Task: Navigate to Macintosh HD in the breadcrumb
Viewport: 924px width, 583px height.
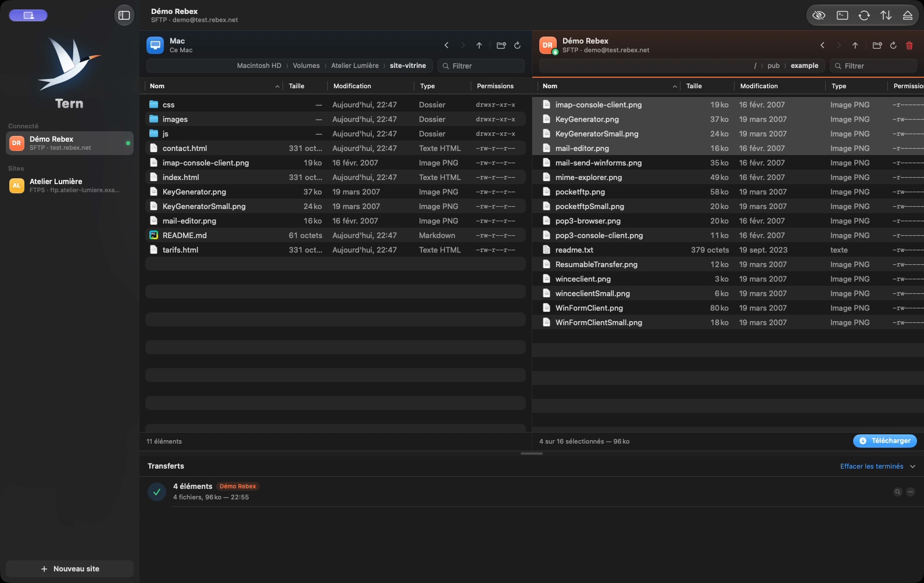Action: point(259,66)
